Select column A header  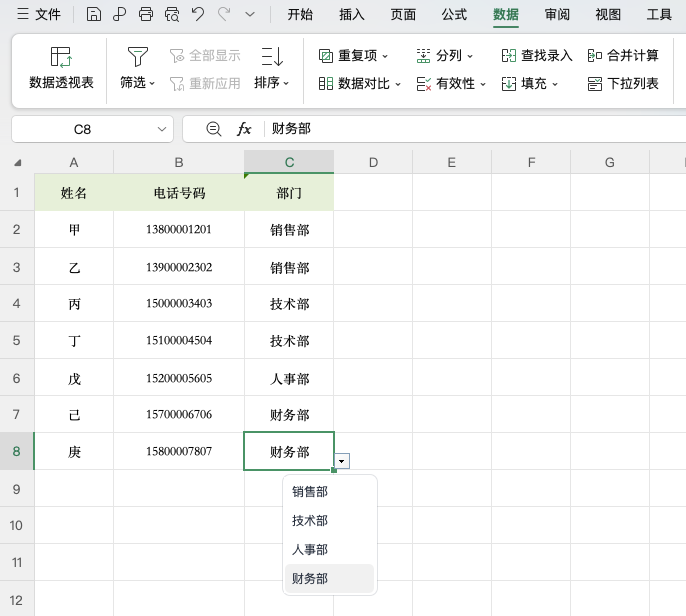[74, 163]
